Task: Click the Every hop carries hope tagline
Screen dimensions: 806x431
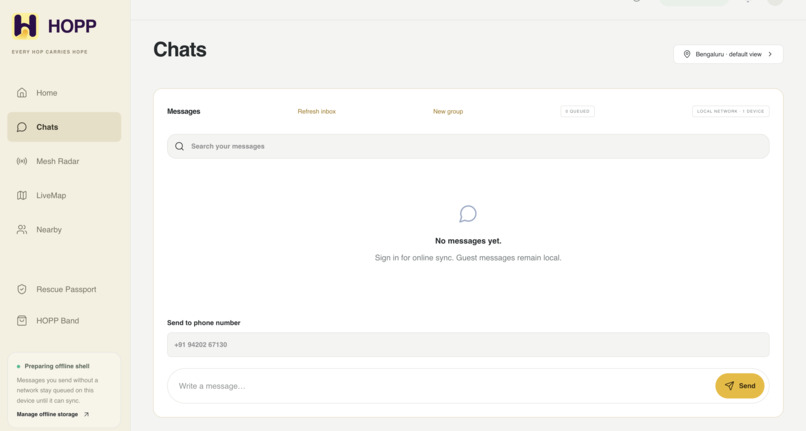Action: pyautogui.click(x=49, y=52)
